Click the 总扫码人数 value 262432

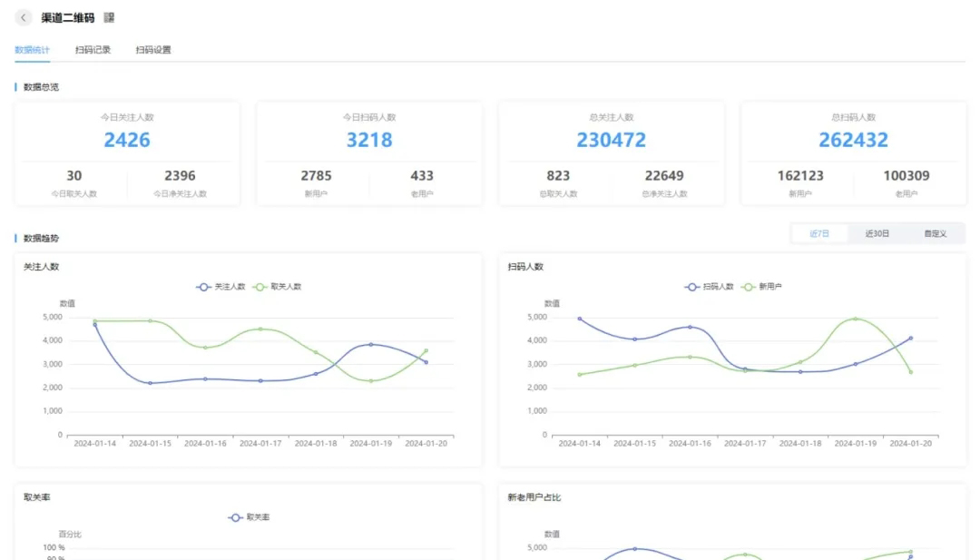pos(853,140)
